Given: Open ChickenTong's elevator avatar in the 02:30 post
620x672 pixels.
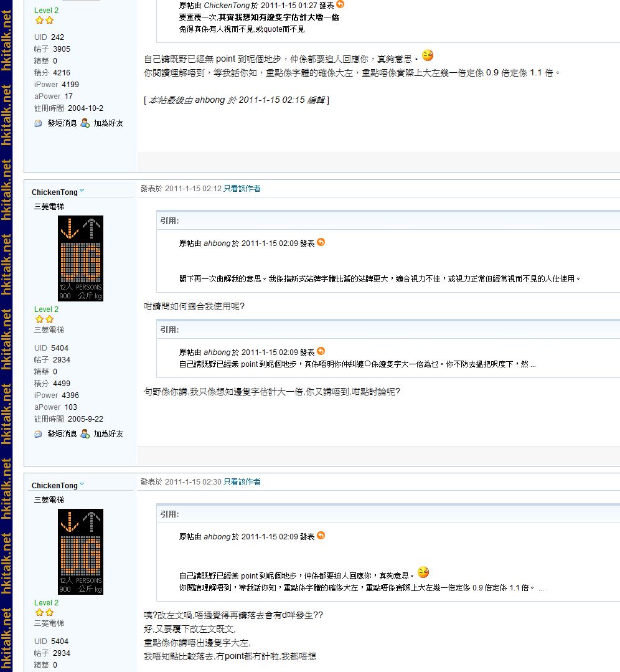Looking at the screenshot, I should (x=80, y=552).
